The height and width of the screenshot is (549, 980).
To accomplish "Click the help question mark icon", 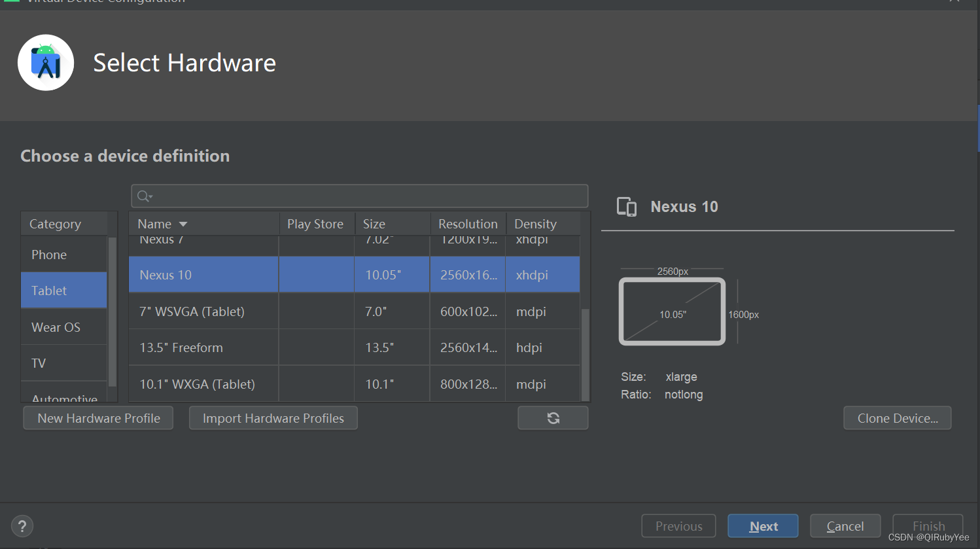I will coord(22,526).
